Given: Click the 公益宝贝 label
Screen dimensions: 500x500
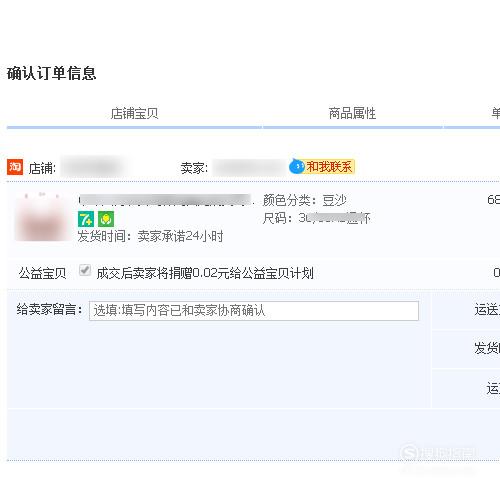Looking at the screenshot, I should click(42, 273).
